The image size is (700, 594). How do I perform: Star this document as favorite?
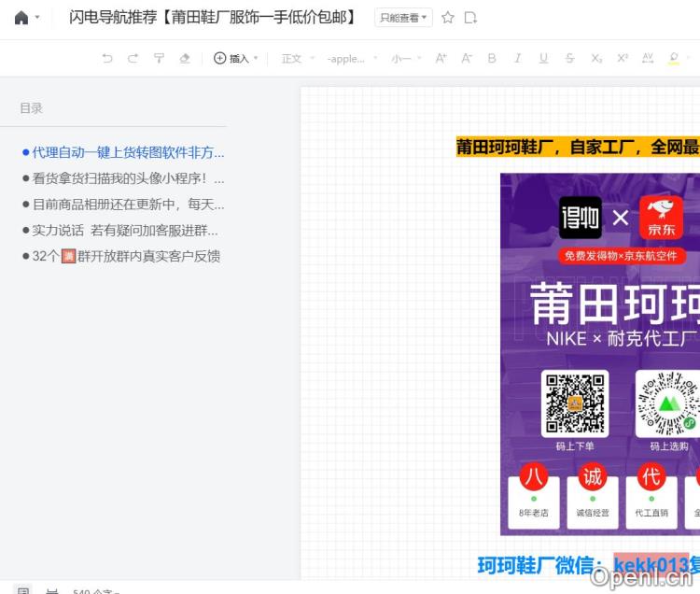448,18
